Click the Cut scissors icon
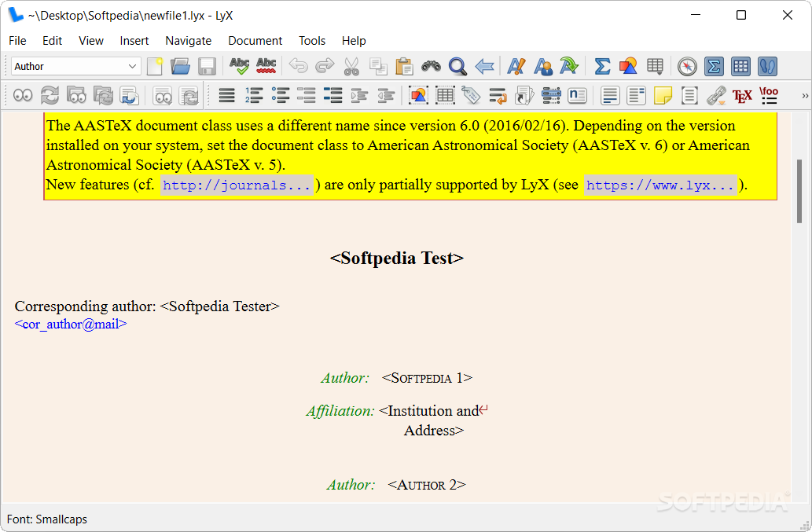This screenshot has width=812, height=532. tap(351, 66)
